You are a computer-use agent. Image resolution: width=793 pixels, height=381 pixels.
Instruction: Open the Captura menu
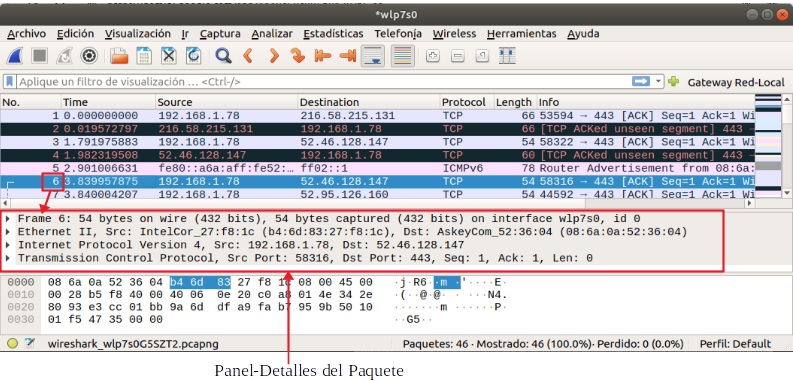point(220,34)
